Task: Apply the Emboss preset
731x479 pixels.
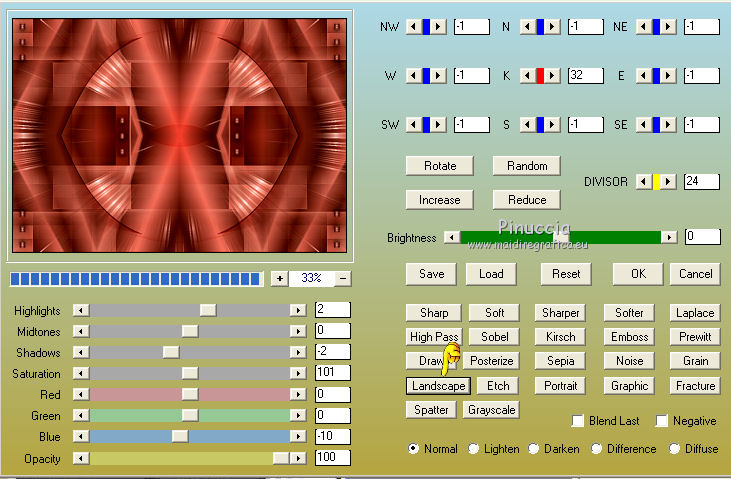Action: pos(629,337)
